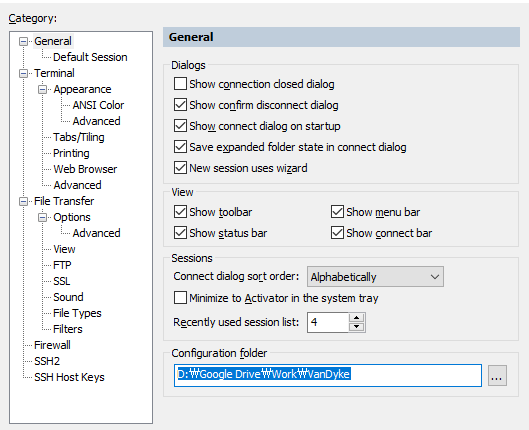Select SSH Host Keys category
This screenshot has width=529, height=430.
click(x=69, y=377)
